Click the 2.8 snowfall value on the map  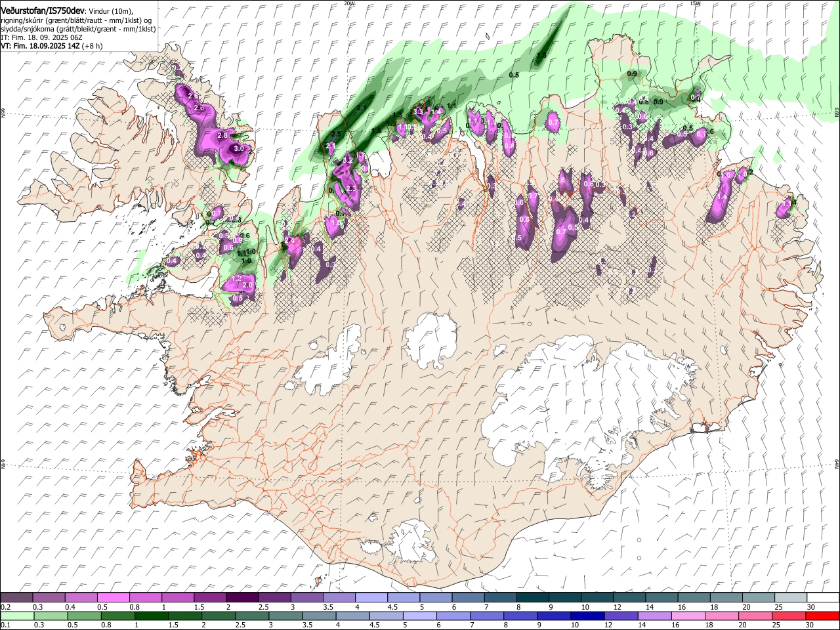(222, 135)
